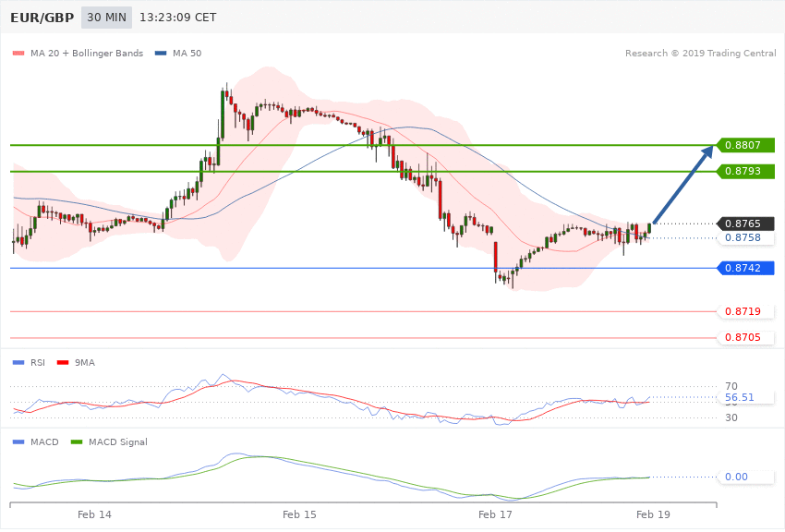Image resolution: width=785 pixels, height=532 pixels.
Task: Click the 0.8719 support price label
Action: click(x=745, y=311)
